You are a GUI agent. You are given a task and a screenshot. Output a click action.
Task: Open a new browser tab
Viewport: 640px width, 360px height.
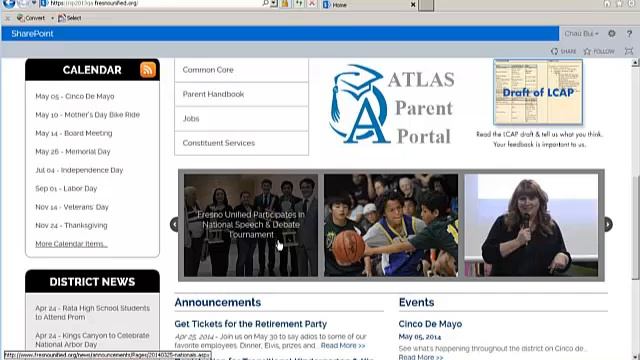tap(426, 5)
